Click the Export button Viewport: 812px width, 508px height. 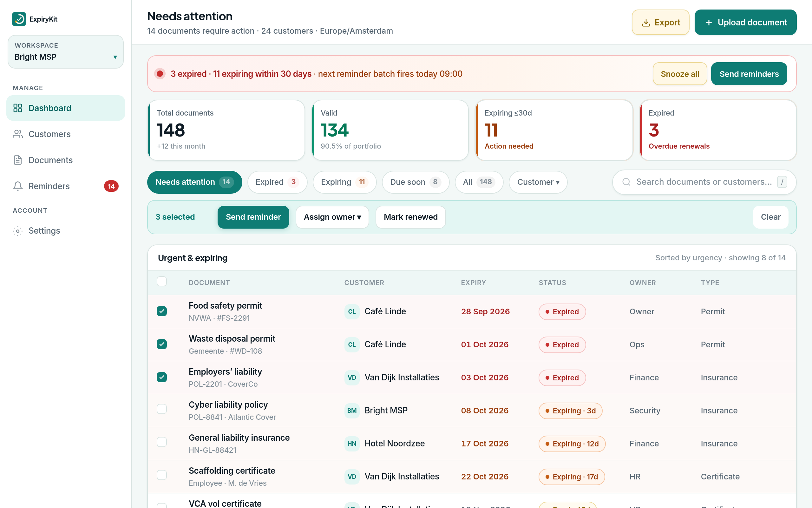660,22
